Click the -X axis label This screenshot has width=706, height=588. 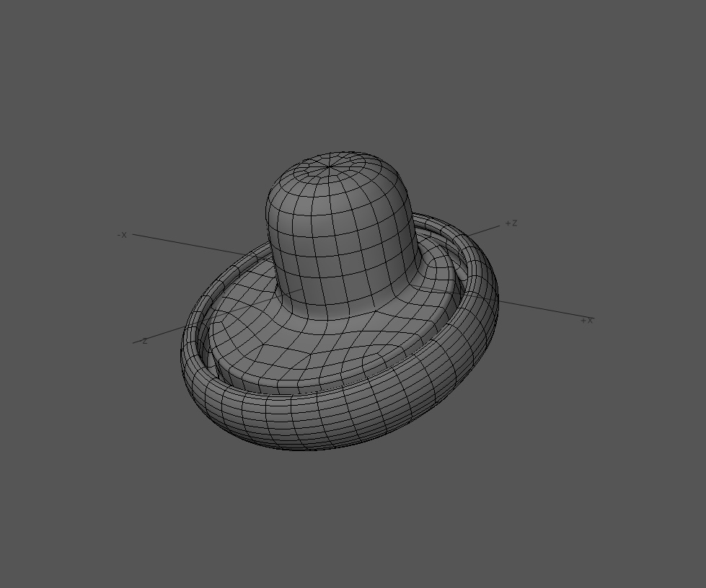[x=122, y=236]
